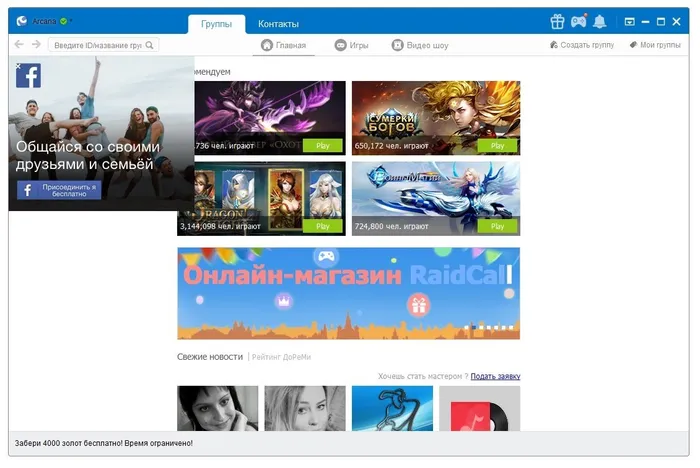Click the group ID search field
The height and width of the screenshot is (468, 700).
coord(103,45)
